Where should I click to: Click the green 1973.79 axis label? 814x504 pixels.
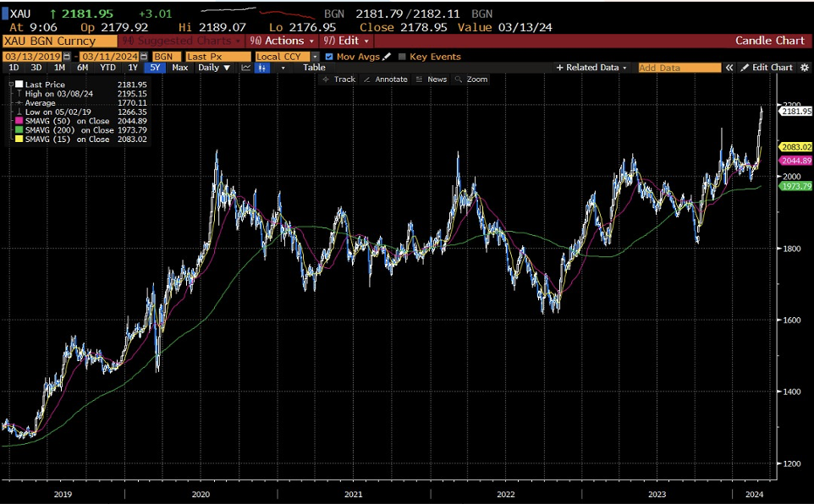(x=796, y=186)
